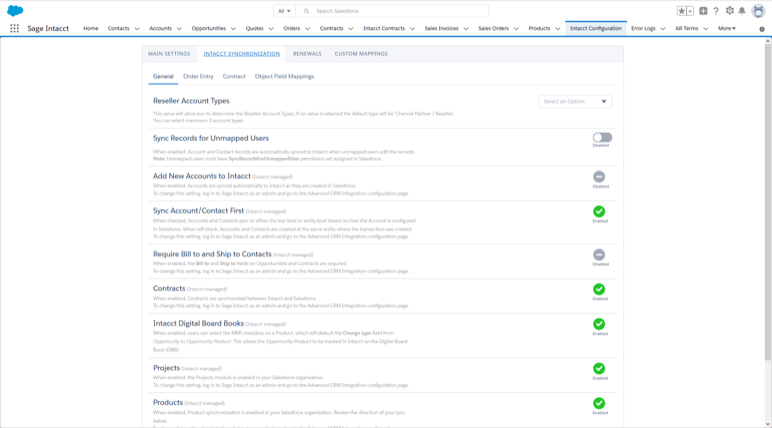The width and height of the screenshot is (772, 428).
Task: Open the Setup gear icon
Action: pyautogui.click(x=730, y=11)
